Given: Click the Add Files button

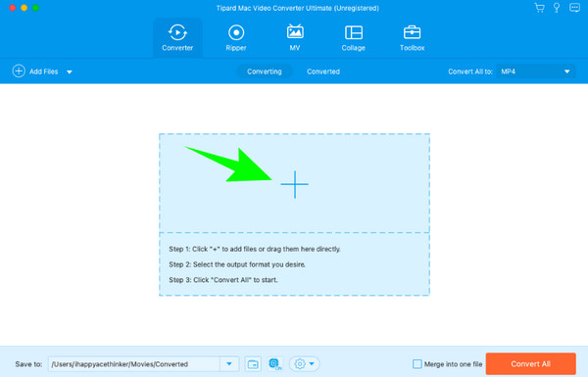Looking at the screenshot, I should 35,71.
